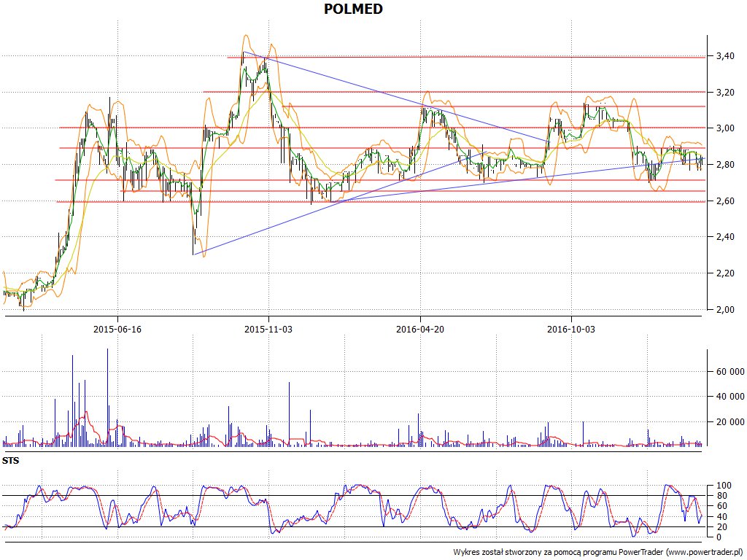Click the 2,60 price axis label
747x560 pixels.
[x=724, y=201]
